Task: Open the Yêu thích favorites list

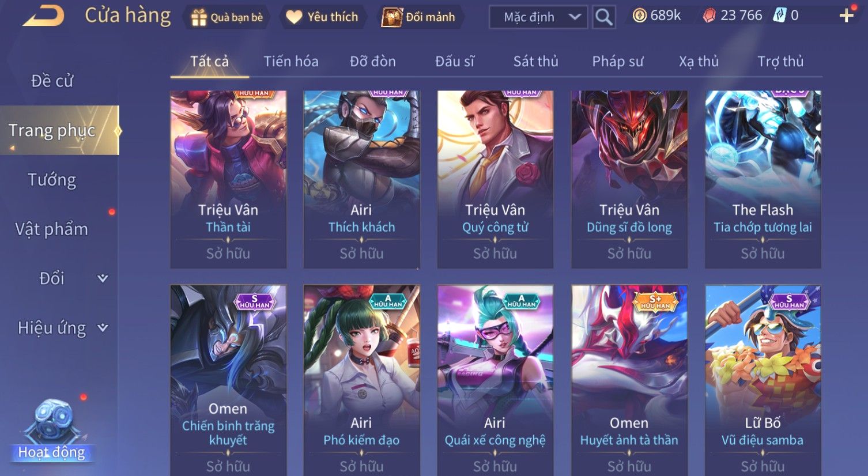Action: pyautogui.click(x=322, y=17)
